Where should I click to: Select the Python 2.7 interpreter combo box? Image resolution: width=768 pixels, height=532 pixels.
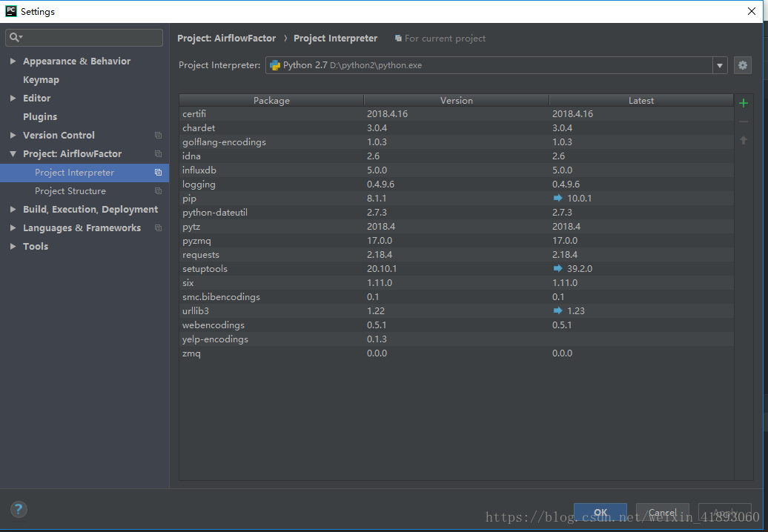(x=496, y=65)
